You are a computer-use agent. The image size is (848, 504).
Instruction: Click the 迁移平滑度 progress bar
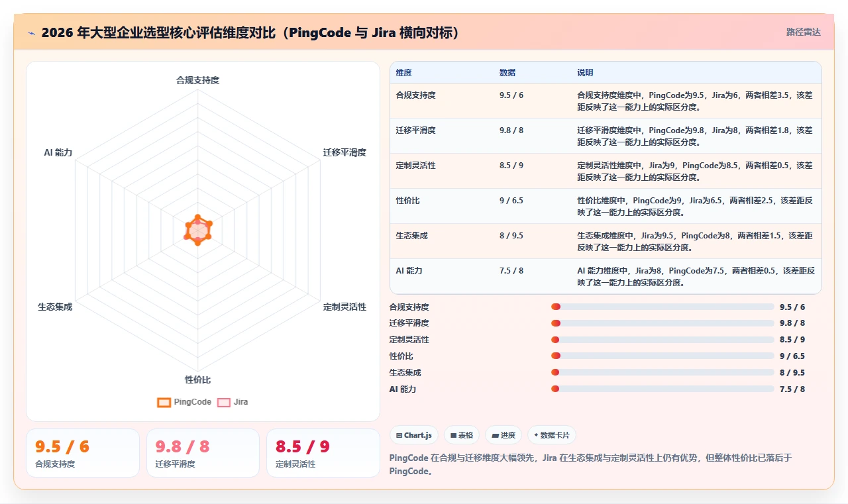pos(662,323)
